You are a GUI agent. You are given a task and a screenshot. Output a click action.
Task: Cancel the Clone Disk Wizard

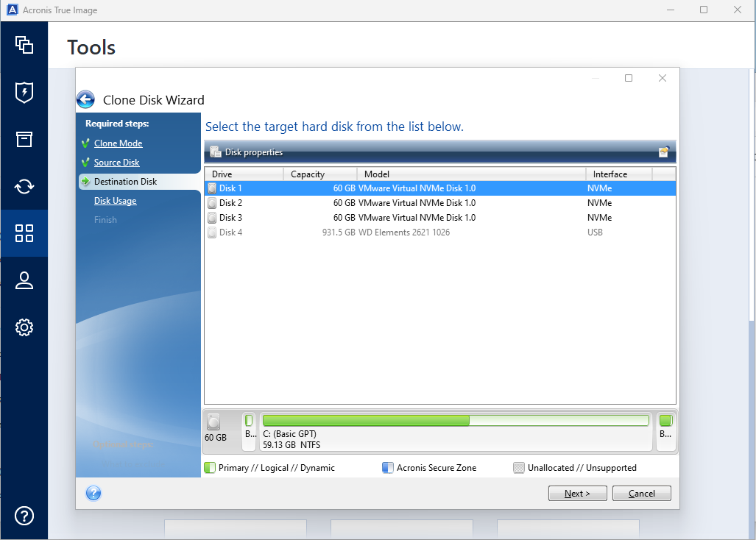click(641, 494)
